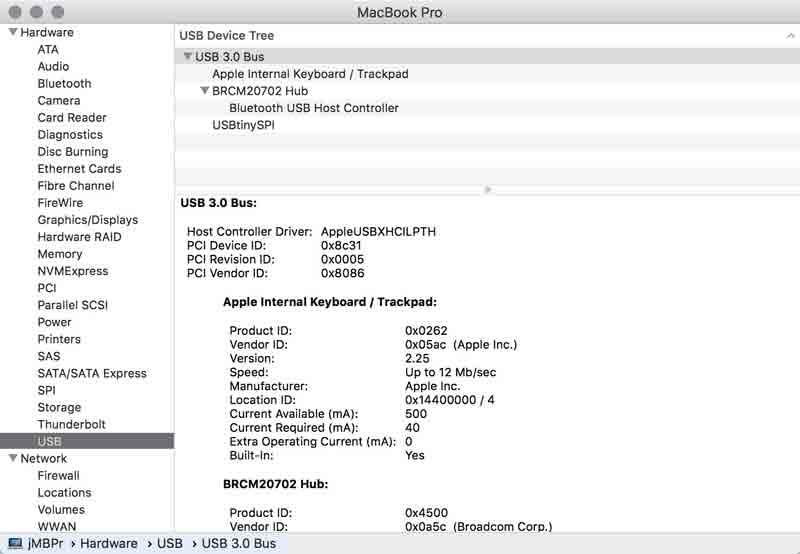
Task: Click the pane splitter handle
Action: tap(488, 190)
